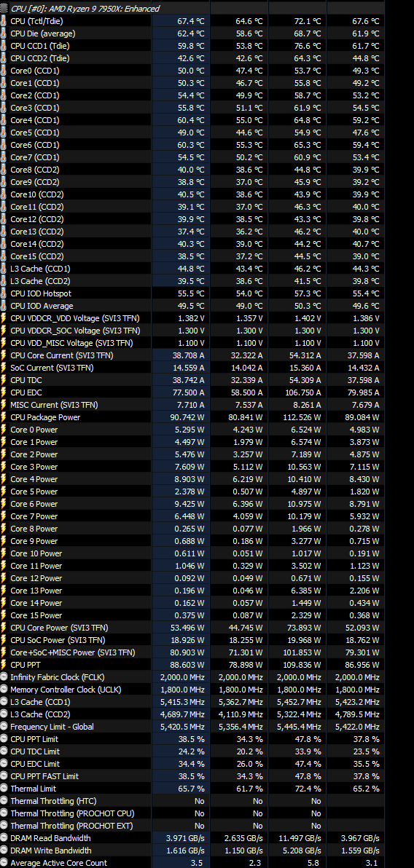Image resolution: width=414 pixels, height=868 pixels.
Task: Select the Core9 (CCD2) temperature label
Action: [35, 182]
